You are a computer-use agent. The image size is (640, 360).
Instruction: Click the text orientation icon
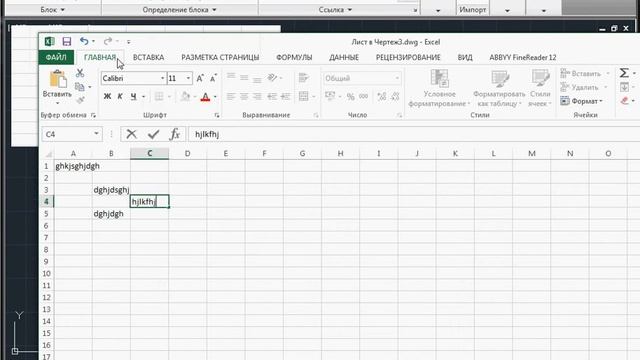click(273, 78)
